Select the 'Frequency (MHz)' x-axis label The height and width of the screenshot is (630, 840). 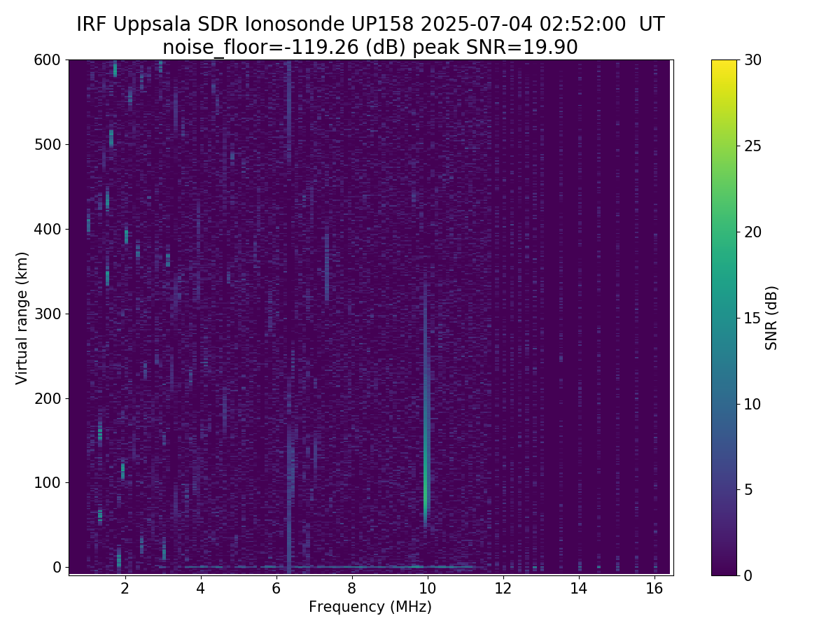coord(370,607)
